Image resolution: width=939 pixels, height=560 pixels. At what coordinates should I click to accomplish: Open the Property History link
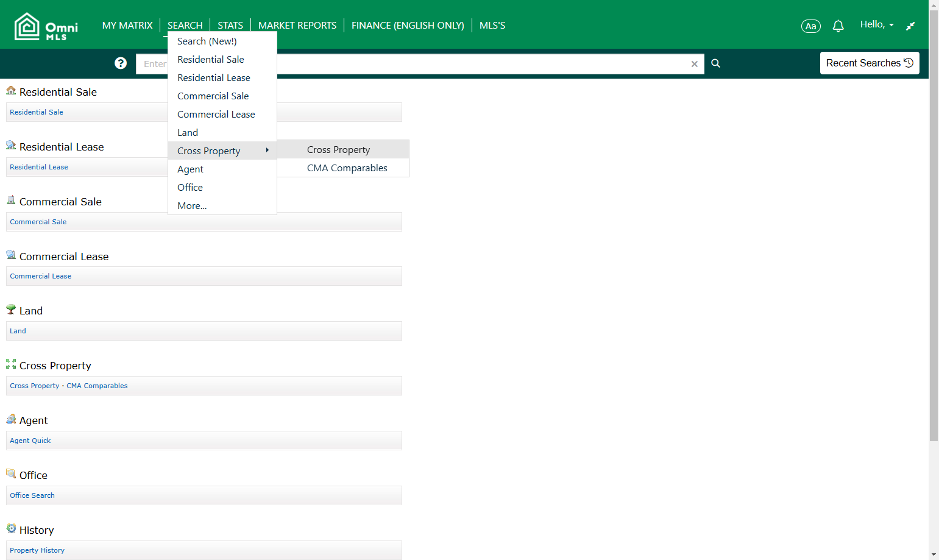pos(37,550)
